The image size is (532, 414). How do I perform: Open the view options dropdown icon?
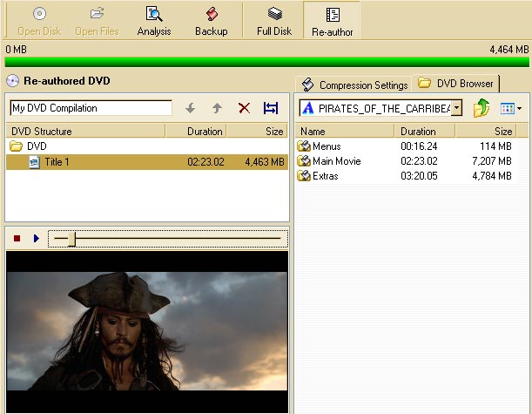510,109
